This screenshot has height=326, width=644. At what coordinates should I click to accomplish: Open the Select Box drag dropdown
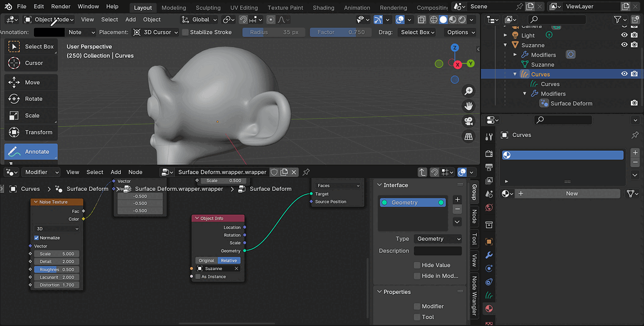pos(418,33)
